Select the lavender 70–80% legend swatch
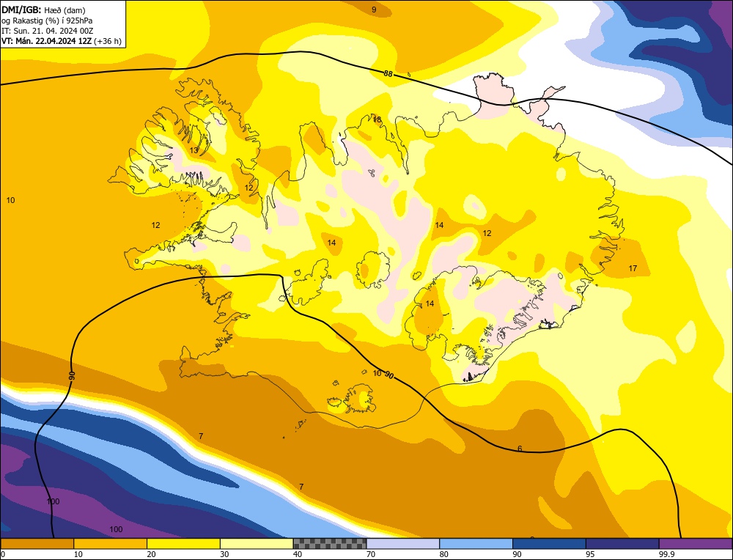 pyautogui.click(x=403, y=544)
